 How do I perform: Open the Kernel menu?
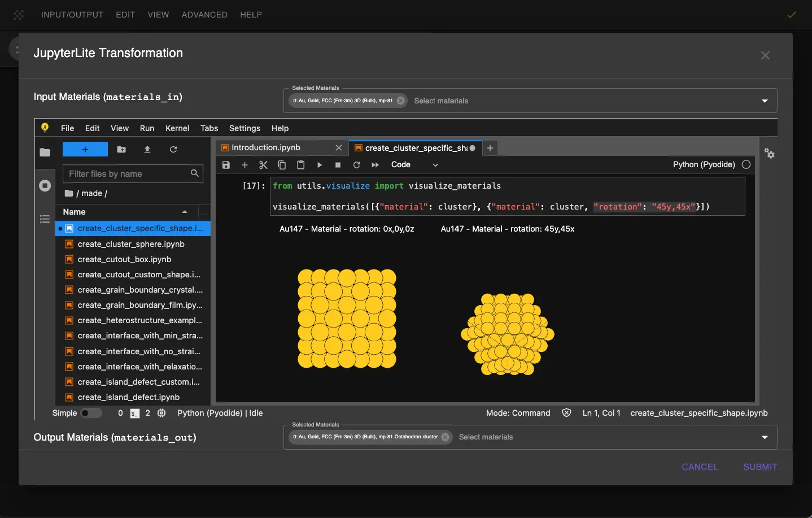(x=177, y=128)
